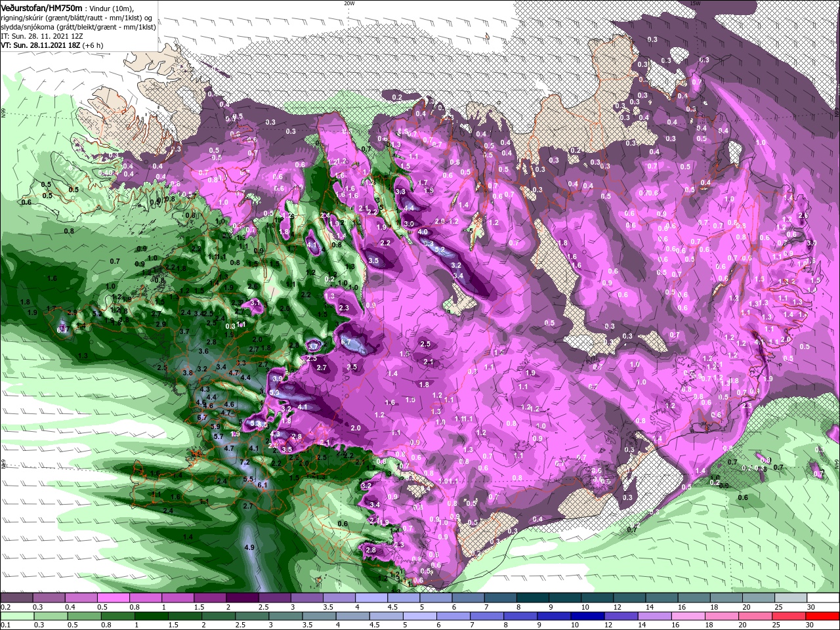The image size is (840, 630).
Task: Click navy blue 10–12 swatch in bottom legend row
Action: (x=587, y=616)
